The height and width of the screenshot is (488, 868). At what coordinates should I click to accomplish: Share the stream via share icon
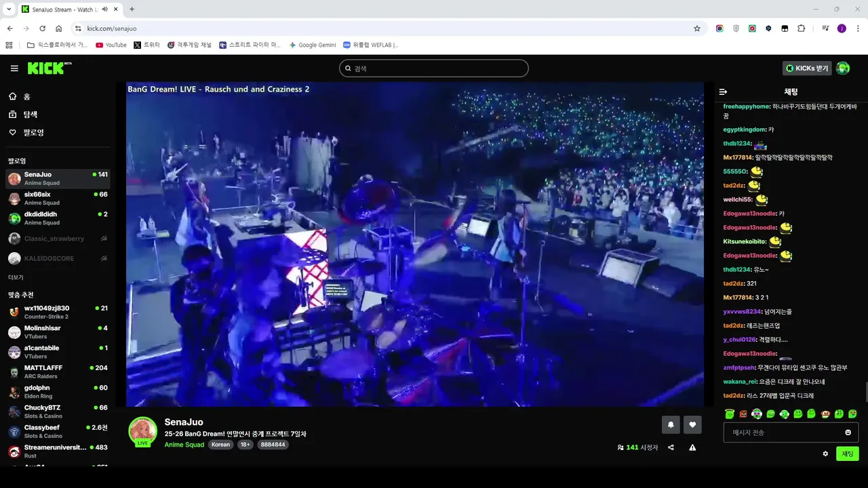pos(671,447)
